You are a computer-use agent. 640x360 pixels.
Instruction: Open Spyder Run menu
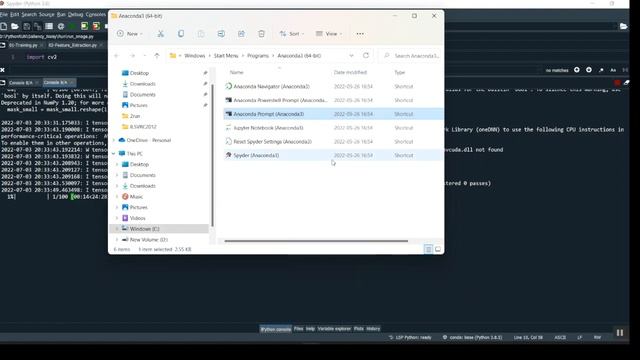[x=61, y=14]
